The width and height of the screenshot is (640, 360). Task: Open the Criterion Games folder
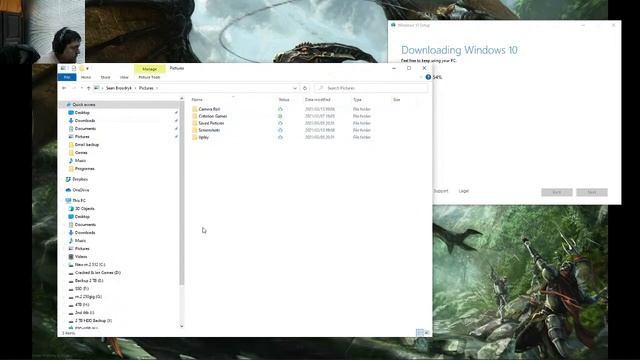212,116
